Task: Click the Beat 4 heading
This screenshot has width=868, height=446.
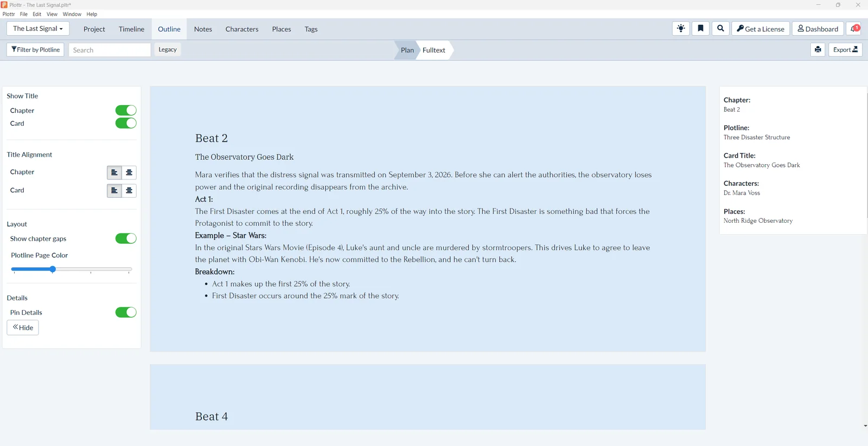Action: [x=212, y=417]
